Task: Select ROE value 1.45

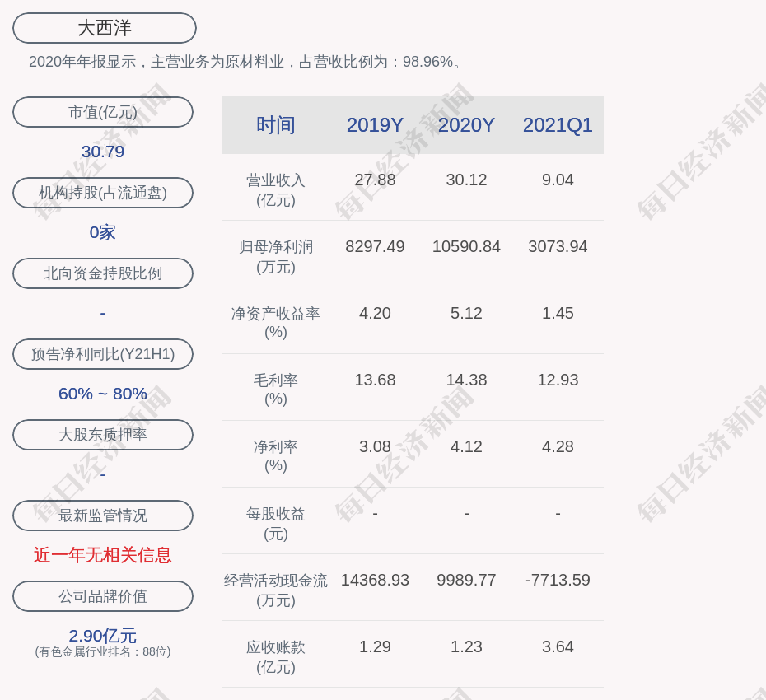Action: tap(558, 313)
